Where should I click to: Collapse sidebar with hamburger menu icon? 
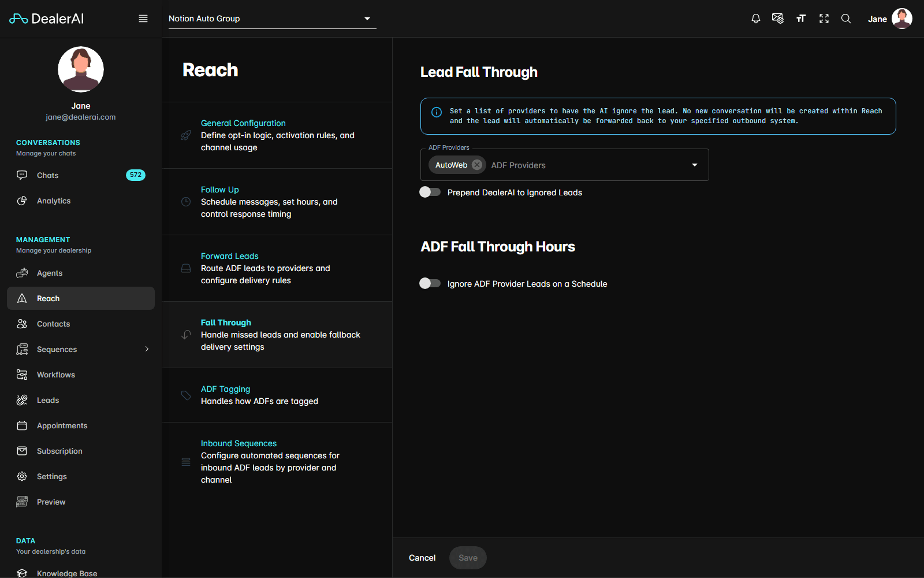click(x=143, y=18)
